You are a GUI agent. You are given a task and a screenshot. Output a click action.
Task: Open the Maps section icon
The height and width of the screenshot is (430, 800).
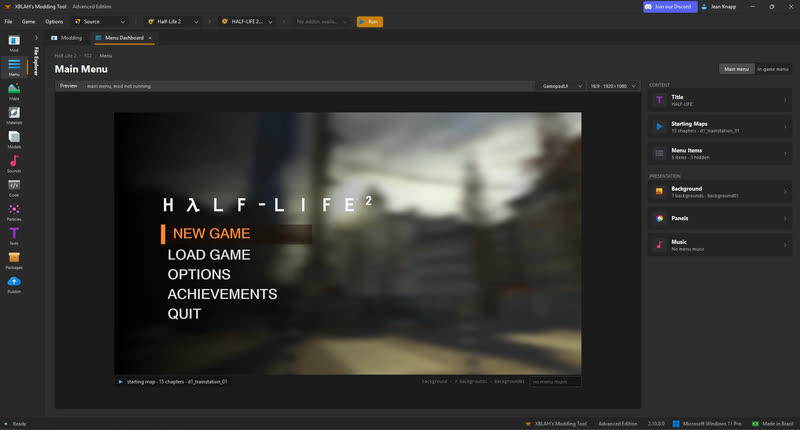(x=14, y=91)
